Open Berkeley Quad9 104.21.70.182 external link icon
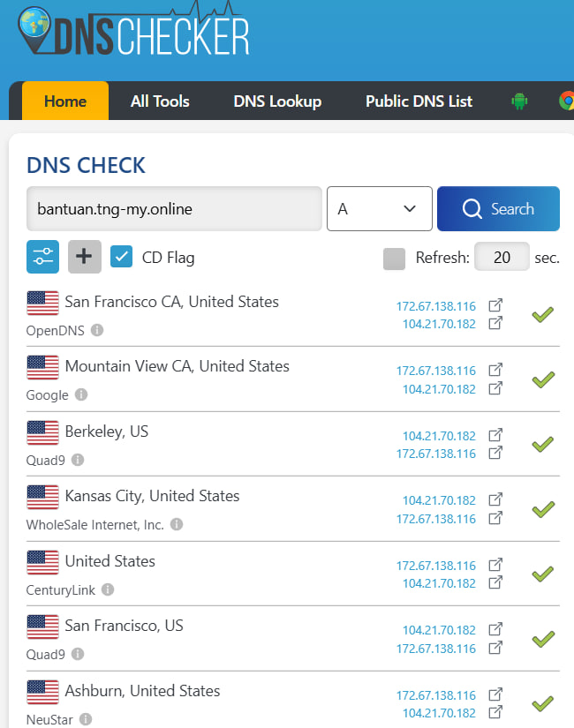 [x=495, y=435]
